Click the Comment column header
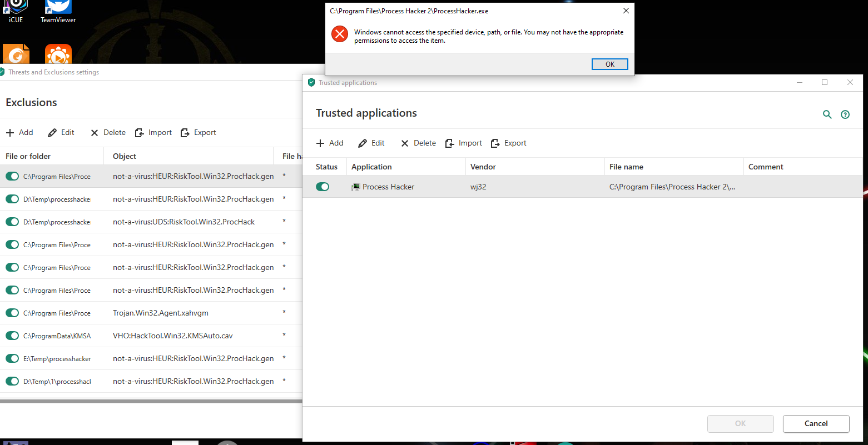The height and width of the screenshot is (445, 868). pyautogui.click(x=803, y=167)
